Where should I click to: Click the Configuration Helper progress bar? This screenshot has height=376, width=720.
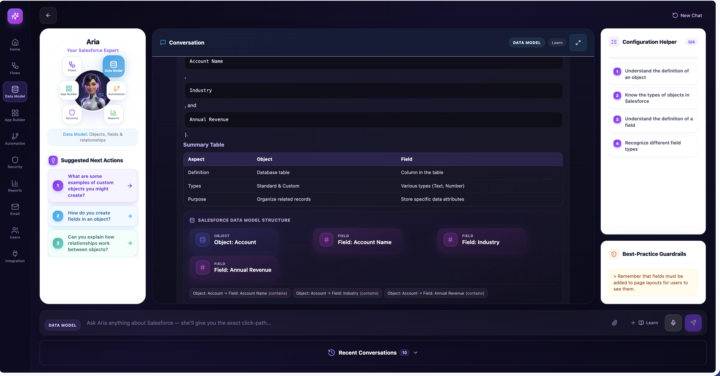point(653,58)
